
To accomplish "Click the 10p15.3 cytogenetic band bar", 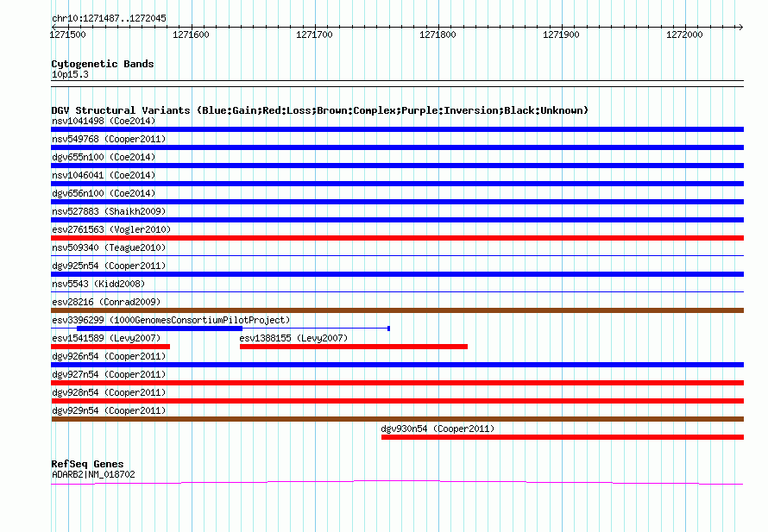I will coord(397,84).
